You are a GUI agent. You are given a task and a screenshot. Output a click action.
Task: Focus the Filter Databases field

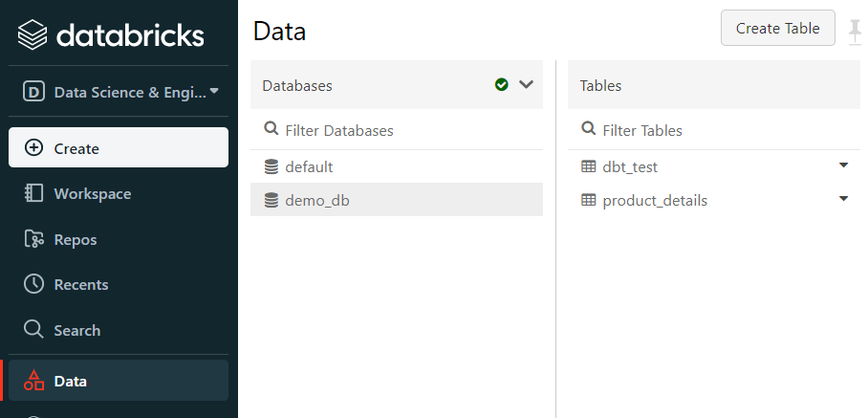(x=397, y=130)
